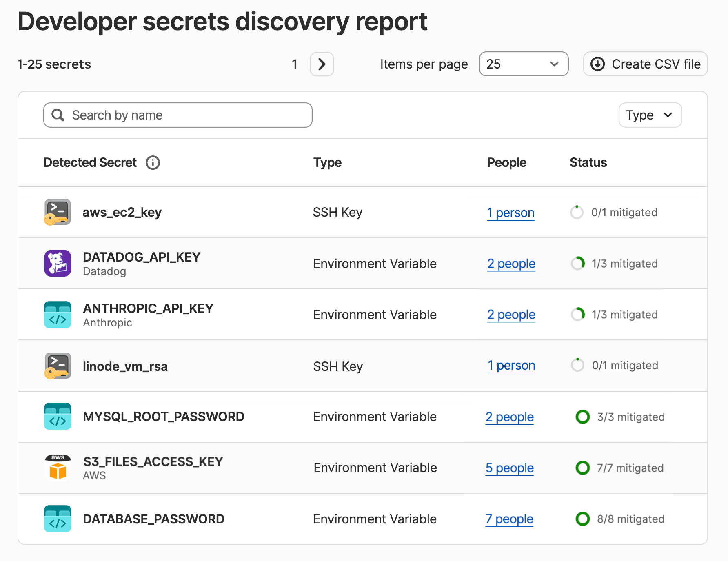Click the Detected Secret column header

click(x=90, y=162)
